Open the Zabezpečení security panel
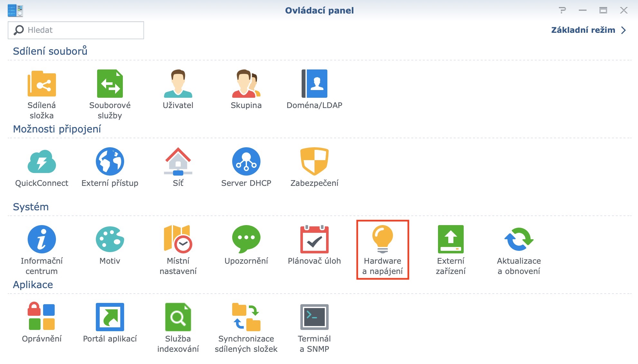Screen dimensions: 638x364 click(x=314, y=164)
